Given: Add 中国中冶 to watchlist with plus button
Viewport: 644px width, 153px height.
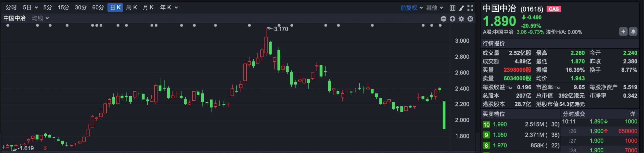Looking at the screenshot, I should coord(623,32).
